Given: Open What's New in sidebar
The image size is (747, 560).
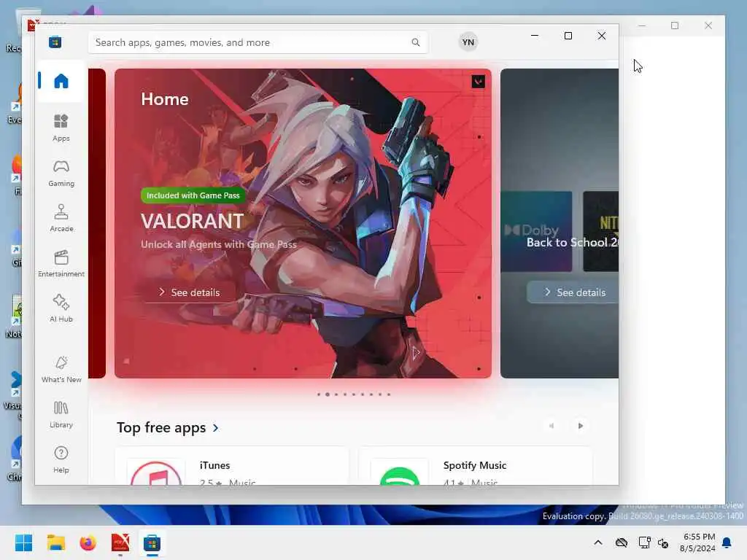Looking at the screenshot, I should coord(61,369).
